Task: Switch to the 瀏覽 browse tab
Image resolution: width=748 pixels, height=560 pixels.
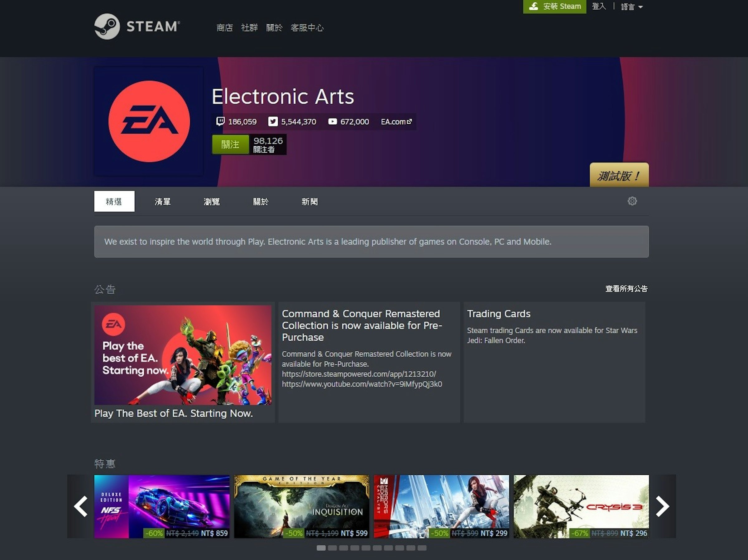Action: pyautogui.click(x=212, y=202)
